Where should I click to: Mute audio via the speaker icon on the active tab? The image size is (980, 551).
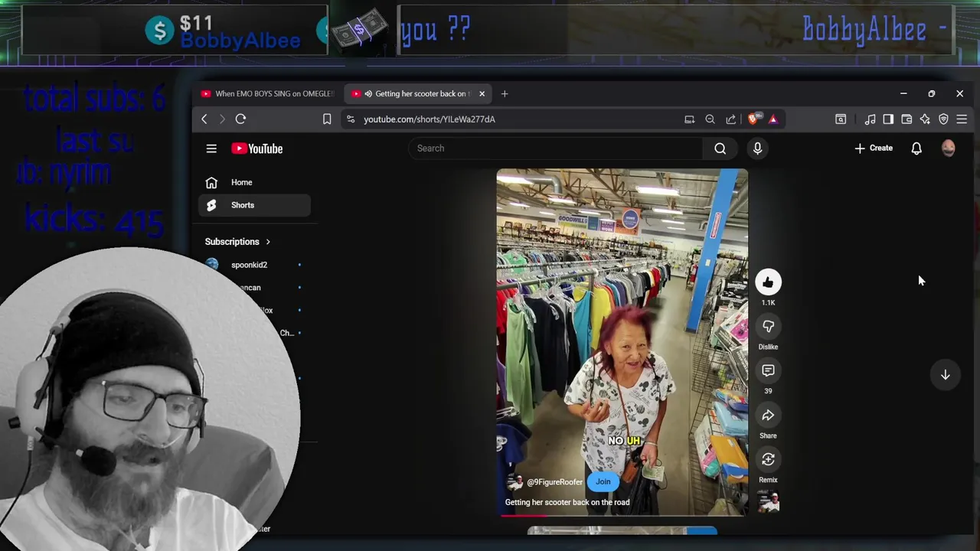click(x=368, y=93)
